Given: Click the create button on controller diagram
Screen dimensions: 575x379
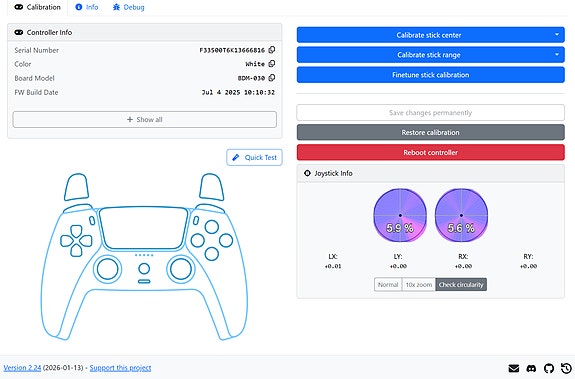Looking at the screenshot, I should coord(92,220).
